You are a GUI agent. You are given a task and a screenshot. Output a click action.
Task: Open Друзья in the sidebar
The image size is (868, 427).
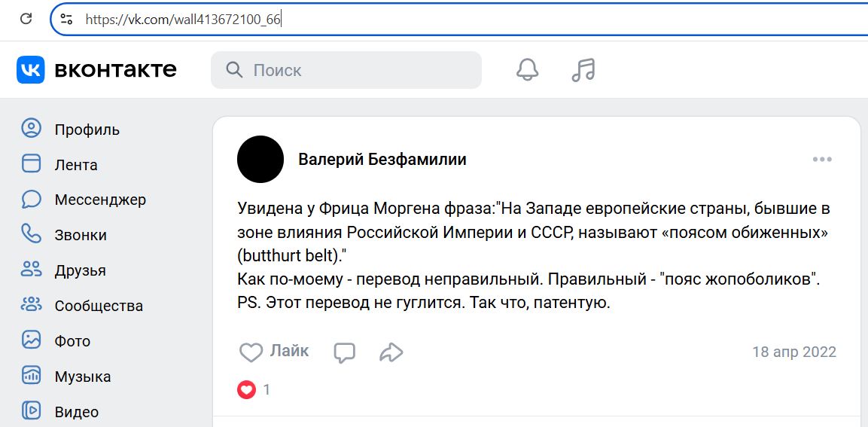click(63, 270)
